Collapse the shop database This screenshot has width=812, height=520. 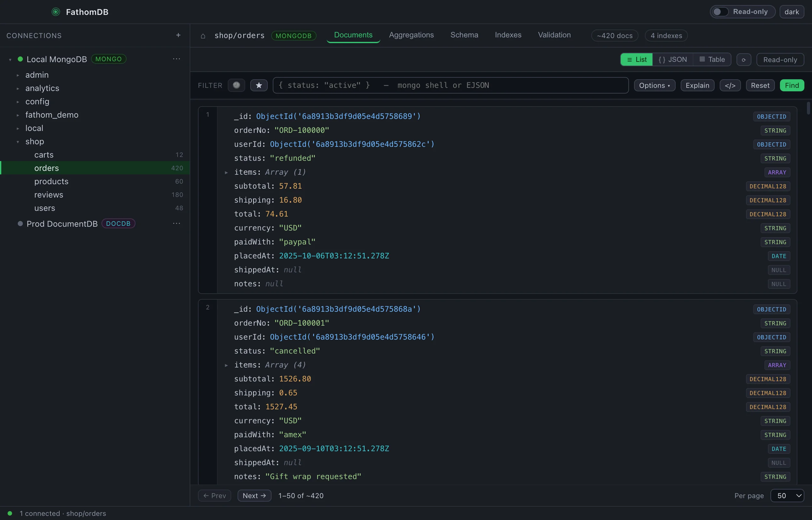click(x=18, y=142)
